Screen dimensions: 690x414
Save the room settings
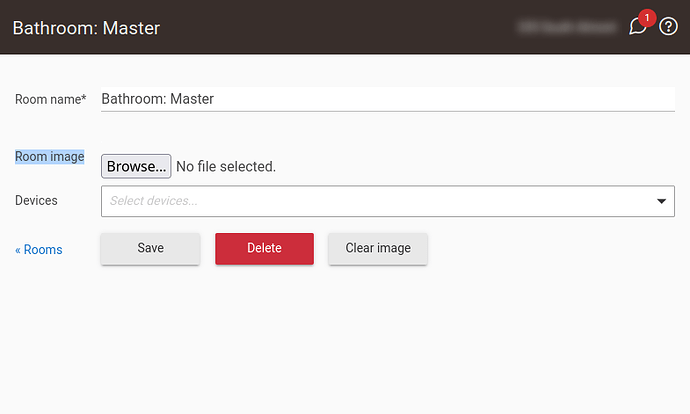[150, 248]
